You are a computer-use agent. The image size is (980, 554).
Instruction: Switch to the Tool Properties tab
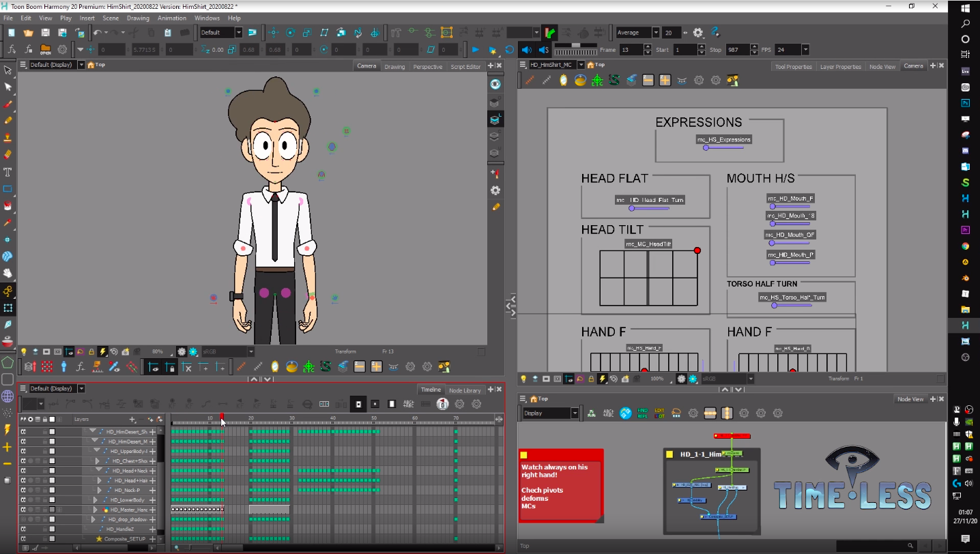[793, 66]
